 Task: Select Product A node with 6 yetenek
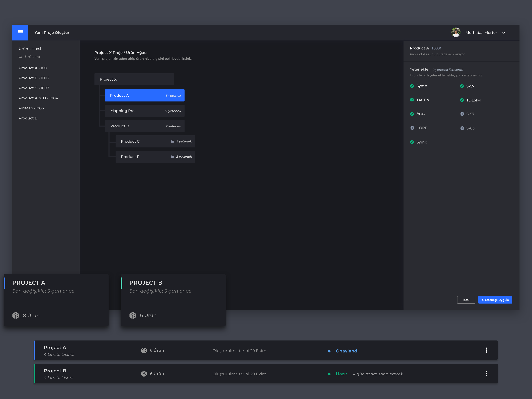coord(145,95)
